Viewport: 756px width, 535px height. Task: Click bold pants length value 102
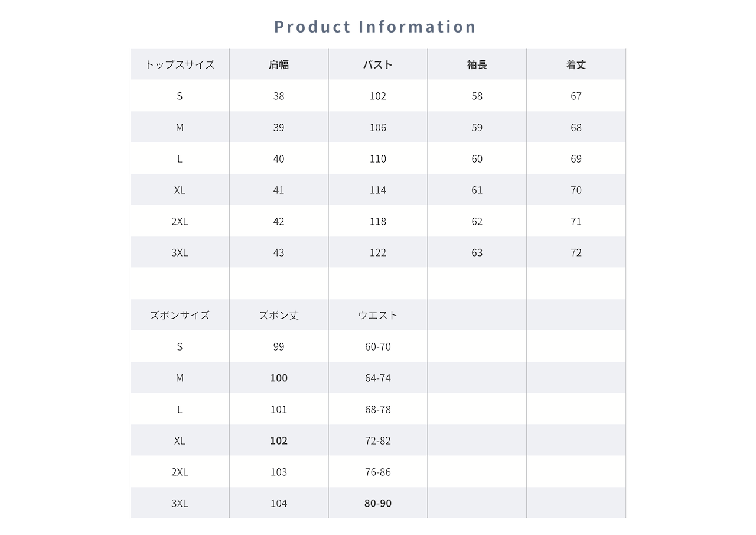point(279,440)
